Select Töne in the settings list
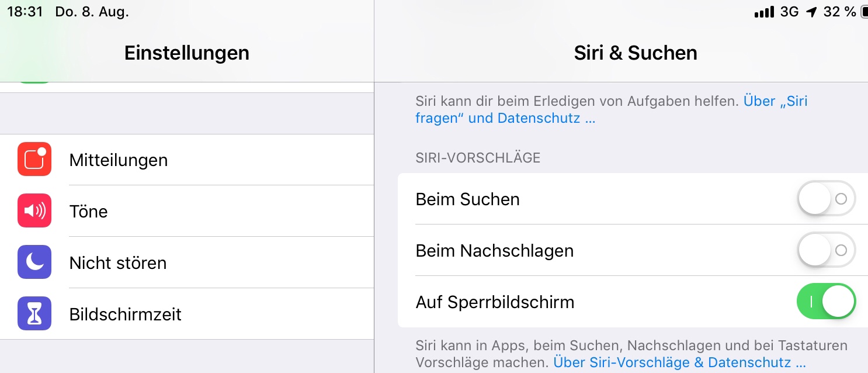This screenshot has width=868, height=373. (x=89, y=212)
